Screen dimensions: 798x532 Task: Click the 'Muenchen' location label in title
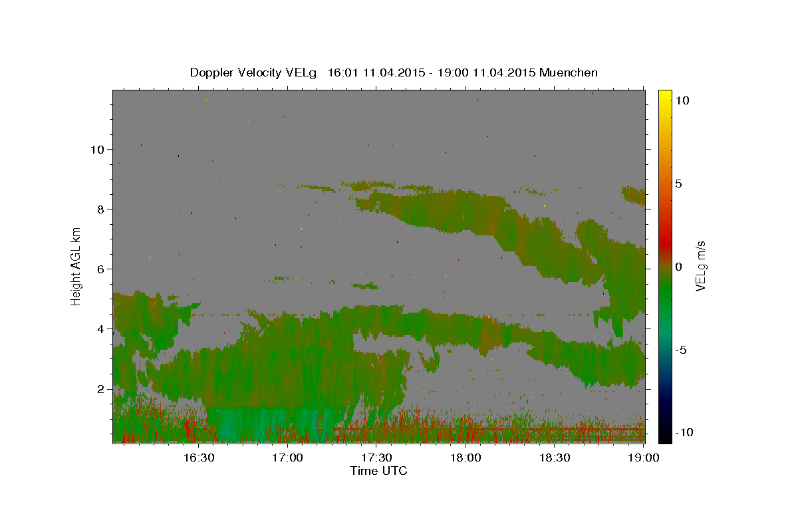click(x=569, y=72)
